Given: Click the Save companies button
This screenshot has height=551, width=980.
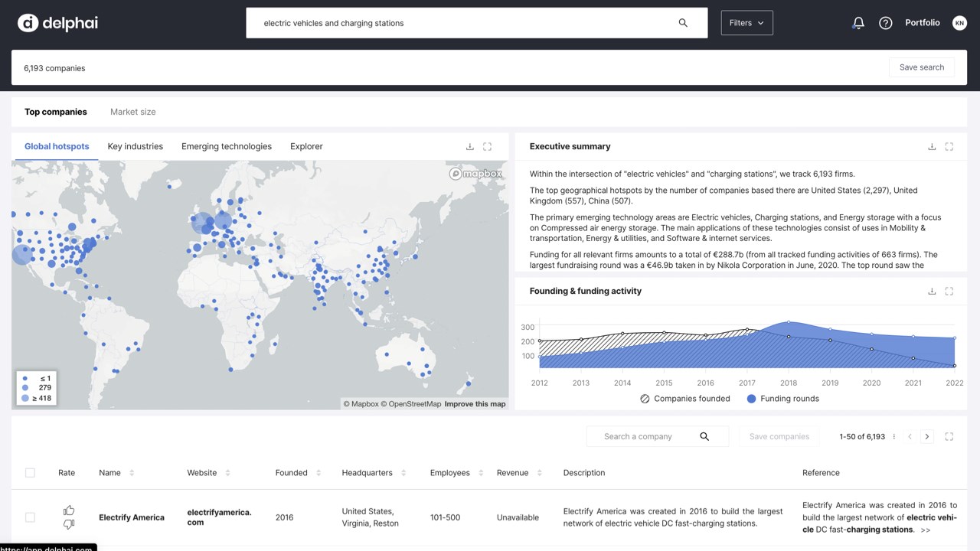Looking at the screenshot, I should (x=779, y=437).
